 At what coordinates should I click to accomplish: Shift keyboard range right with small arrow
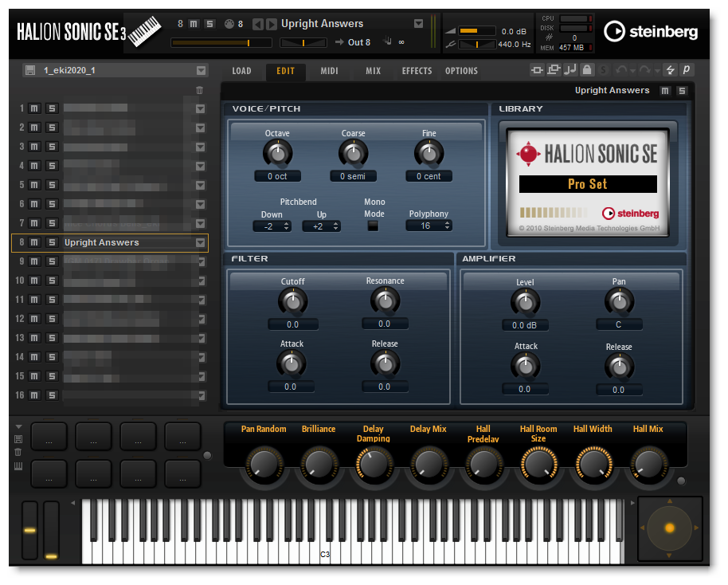point(632,503)
